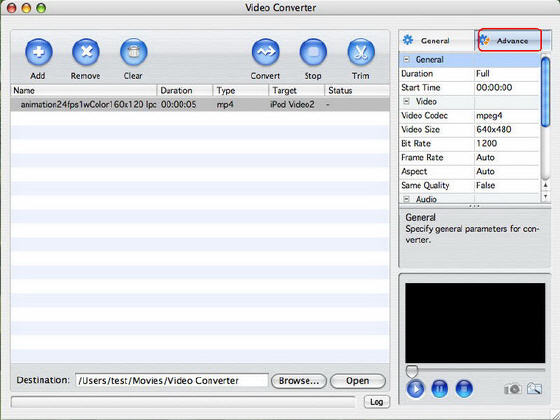Click the Stop conversion icon
Viewport: 560px width, 420px height.
313,52
